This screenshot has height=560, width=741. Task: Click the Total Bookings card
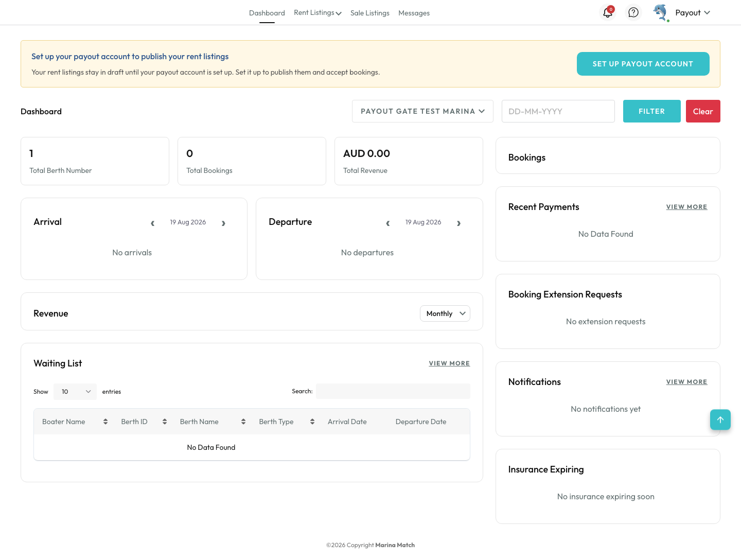pyautogui.click(x=252, y=161)
